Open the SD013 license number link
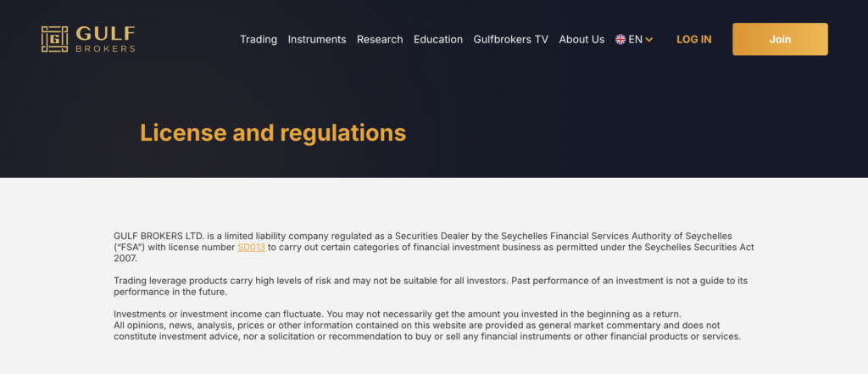This screenshot has width=868, height=374. (251, 247)
